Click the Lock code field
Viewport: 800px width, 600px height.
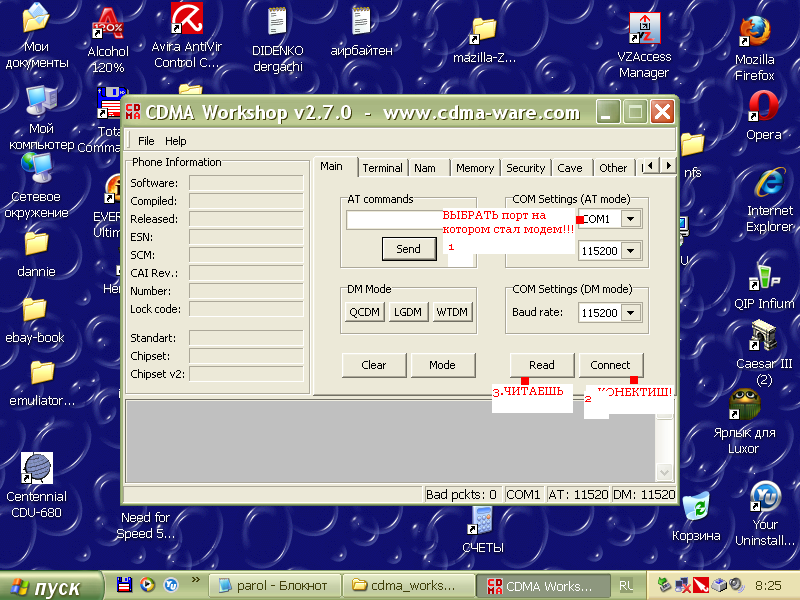[x=246, y=309]
